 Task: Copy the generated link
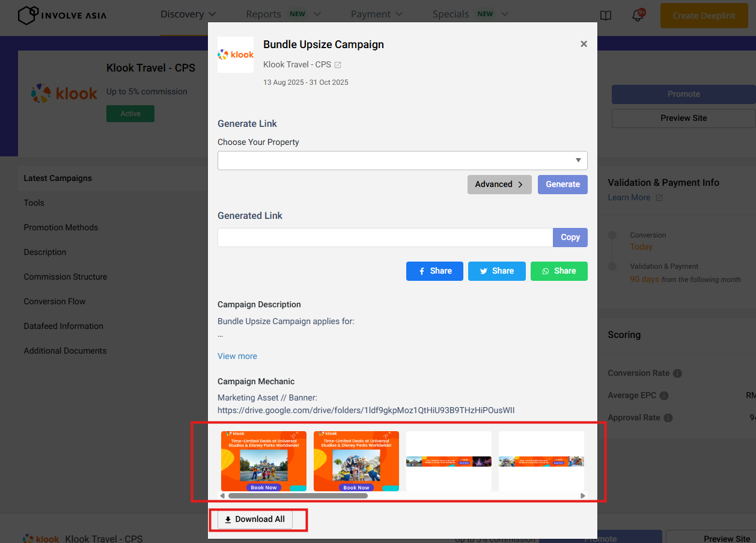click(x=570, y=238)
